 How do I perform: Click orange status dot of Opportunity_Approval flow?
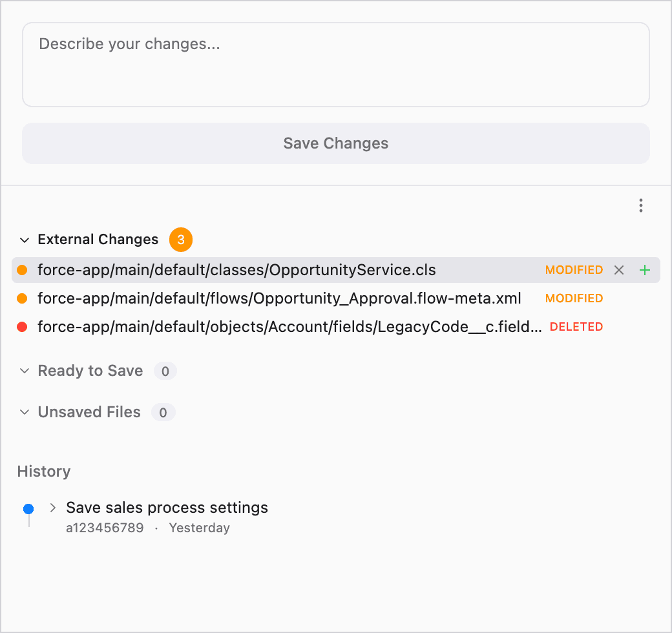[22, 298]
